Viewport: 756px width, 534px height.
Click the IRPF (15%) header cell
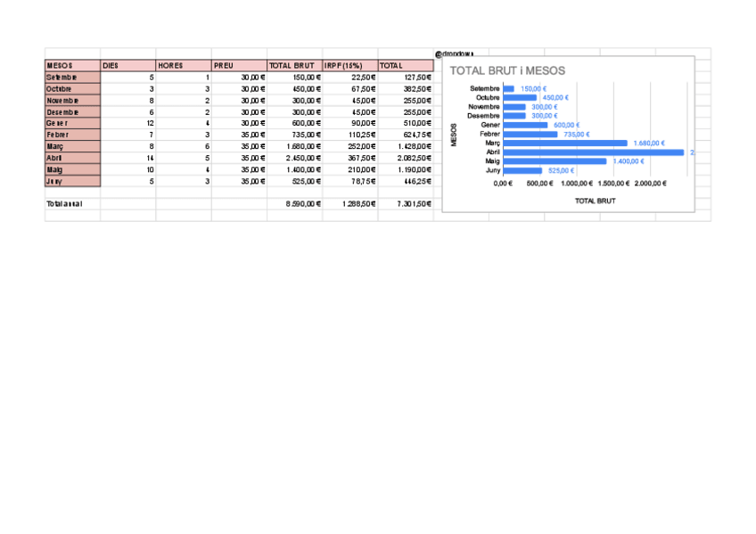click(349, 65)
